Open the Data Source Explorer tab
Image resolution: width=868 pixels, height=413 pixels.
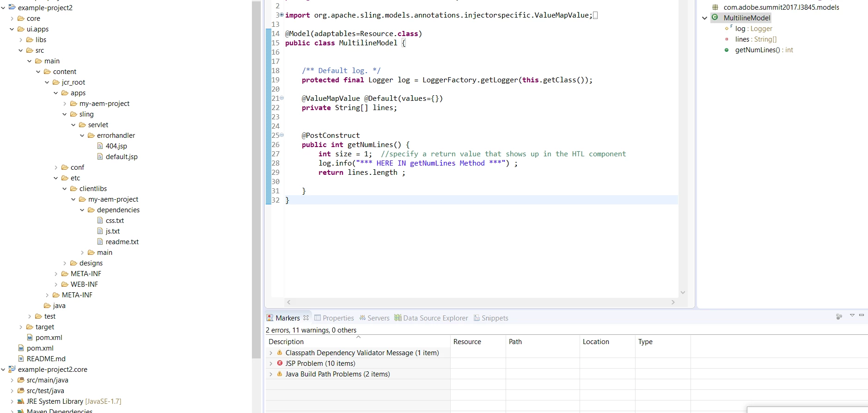click(431, 318)
